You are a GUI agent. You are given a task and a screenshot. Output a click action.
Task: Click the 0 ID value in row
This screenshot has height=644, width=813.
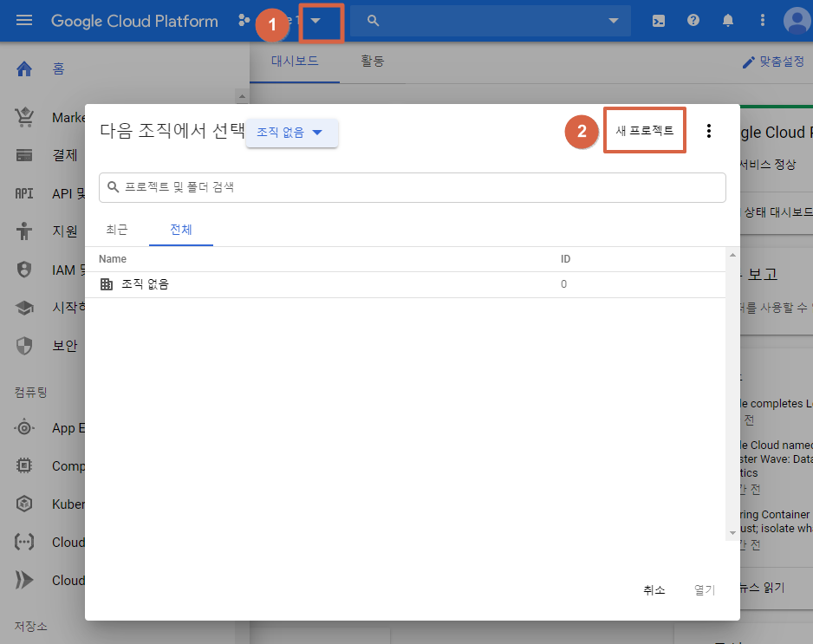563,284
